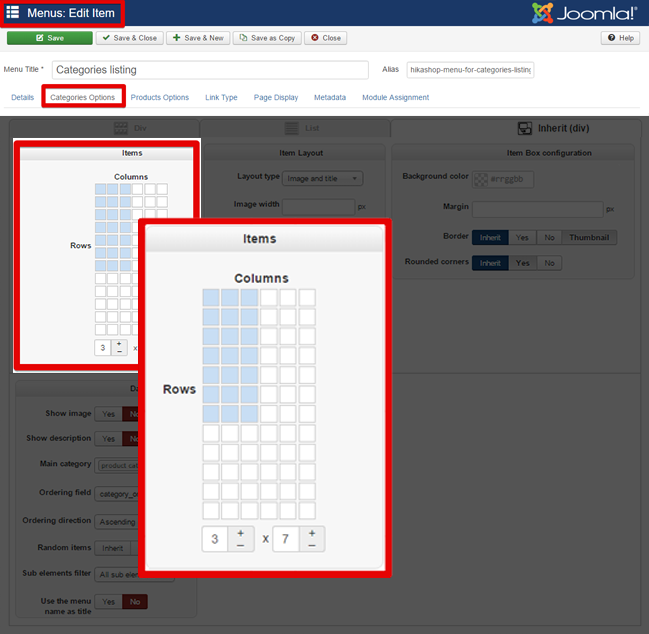Viewport: 649px width, 634px height.
Task: Open the Main category selector
Action: [118, 466]
